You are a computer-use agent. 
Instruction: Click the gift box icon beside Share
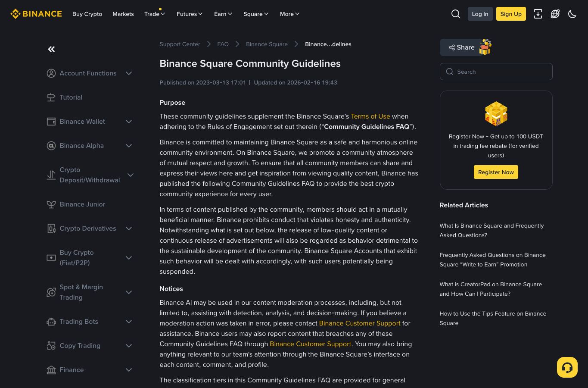coord(485,47)
